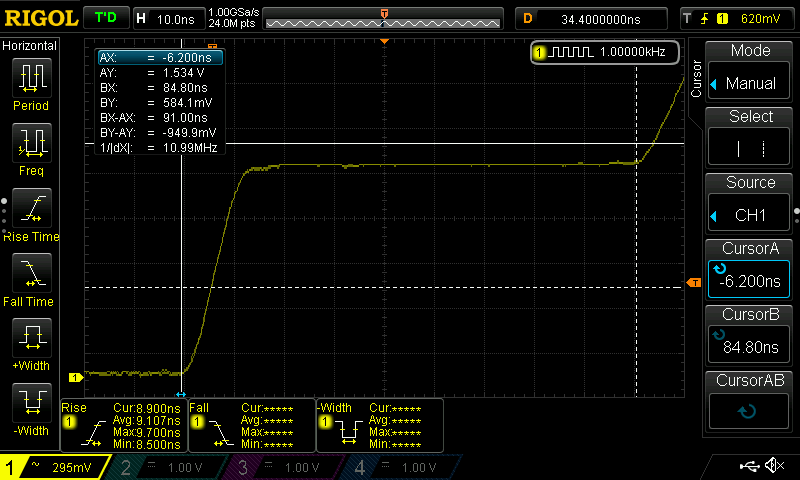Click the Cursor side menu tab label
800x480 pixels.
pyautogui.click(x=696, y=79)
